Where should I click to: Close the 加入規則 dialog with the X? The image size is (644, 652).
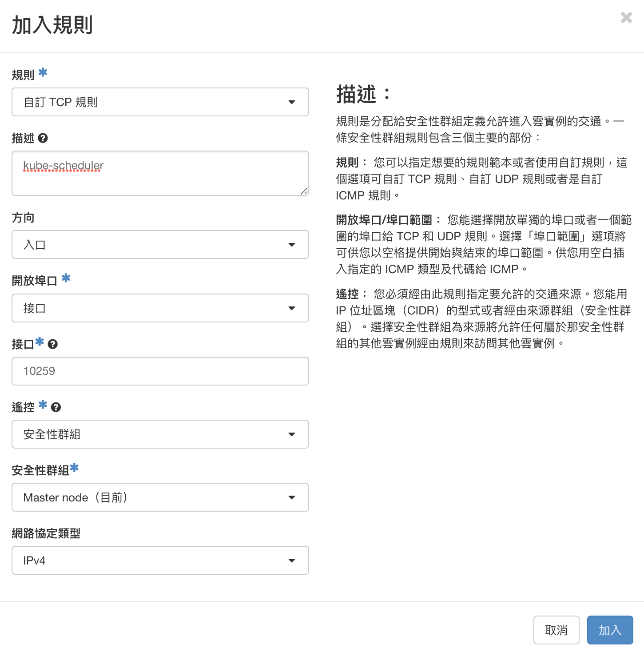click(626, 18)
